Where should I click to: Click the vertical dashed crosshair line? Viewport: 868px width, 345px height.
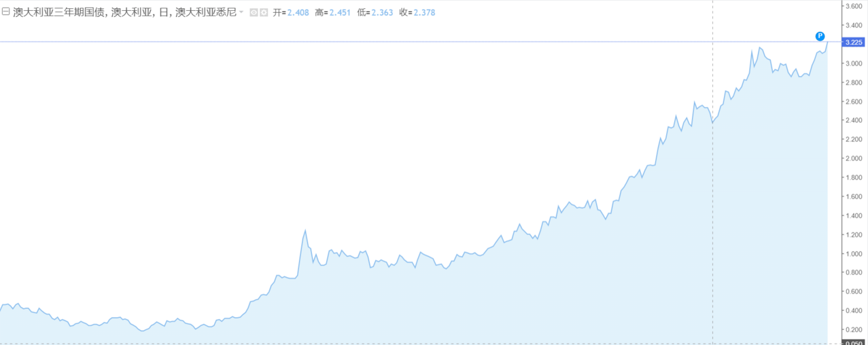(x=712, y=204)
